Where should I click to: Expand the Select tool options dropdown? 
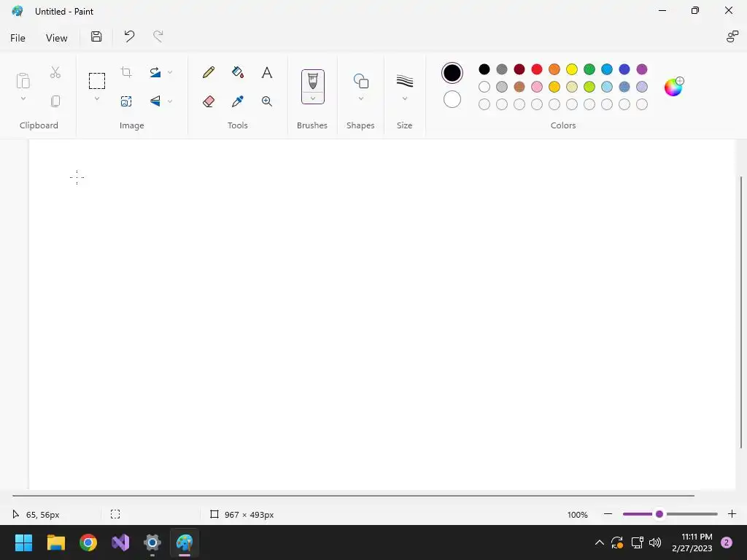point(97,99)
